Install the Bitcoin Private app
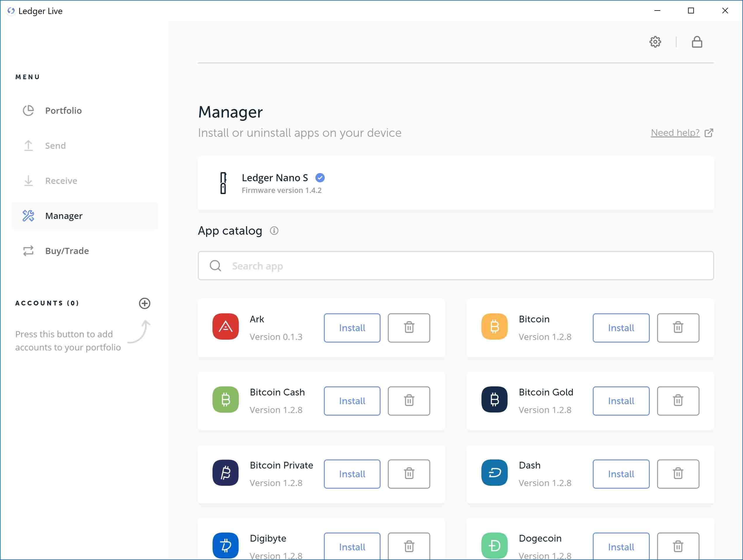The image size is (743, 560). [352, 474]
